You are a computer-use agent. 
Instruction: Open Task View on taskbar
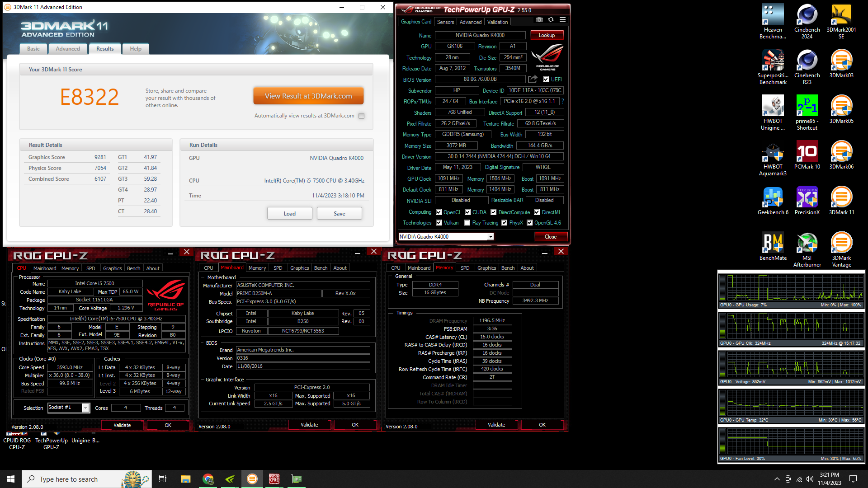(x=163, y=479)
